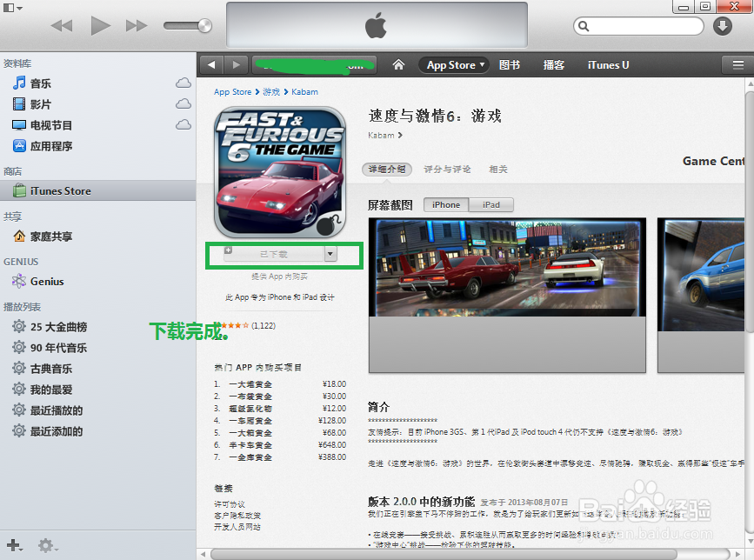754x560 pixels.
Task: Click the cloud icon beside 音乐
Action: click(183, 83)
